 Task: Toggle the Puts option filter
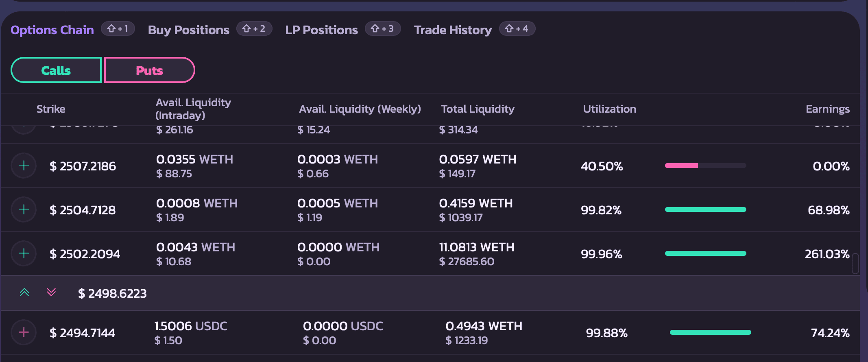click(149, 70)
